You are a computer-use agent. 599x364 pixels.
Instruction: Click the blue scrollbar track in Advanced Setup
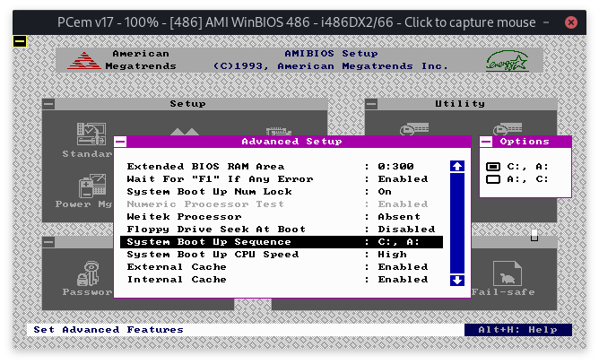click(457, 223)
